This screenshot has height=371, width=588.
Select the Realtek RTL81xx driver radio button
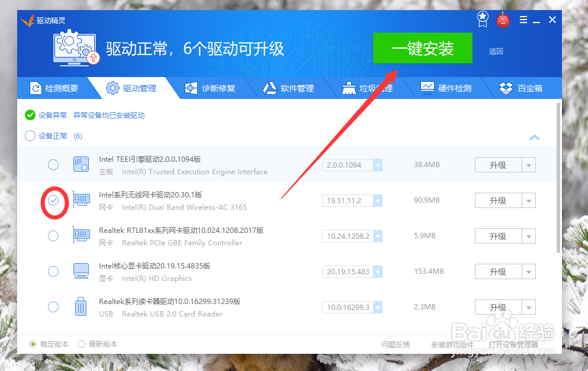tap(53, 236)
